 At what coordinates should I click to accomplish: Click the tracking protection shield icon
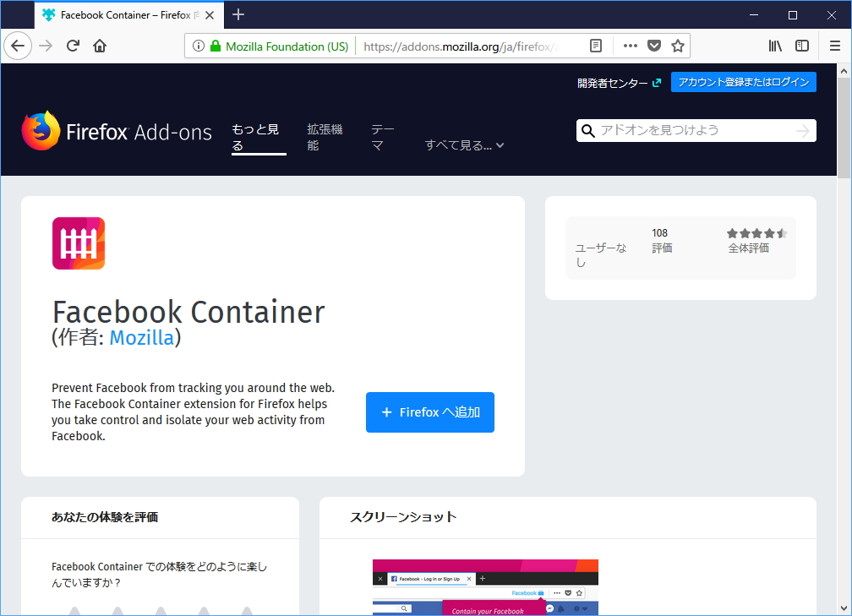click(x=653, y=46)
